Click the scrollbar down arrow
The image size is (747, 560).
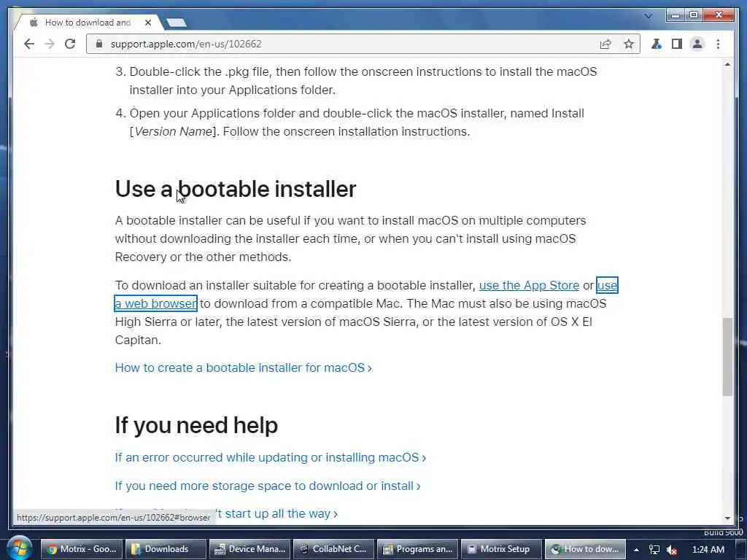[727, 518]
